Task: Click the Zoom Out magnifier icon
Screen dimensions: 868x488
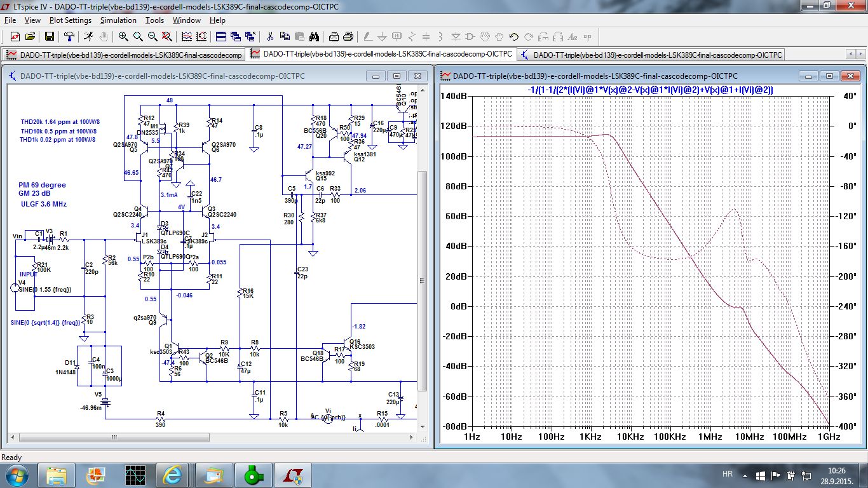Action: [153, 37]
